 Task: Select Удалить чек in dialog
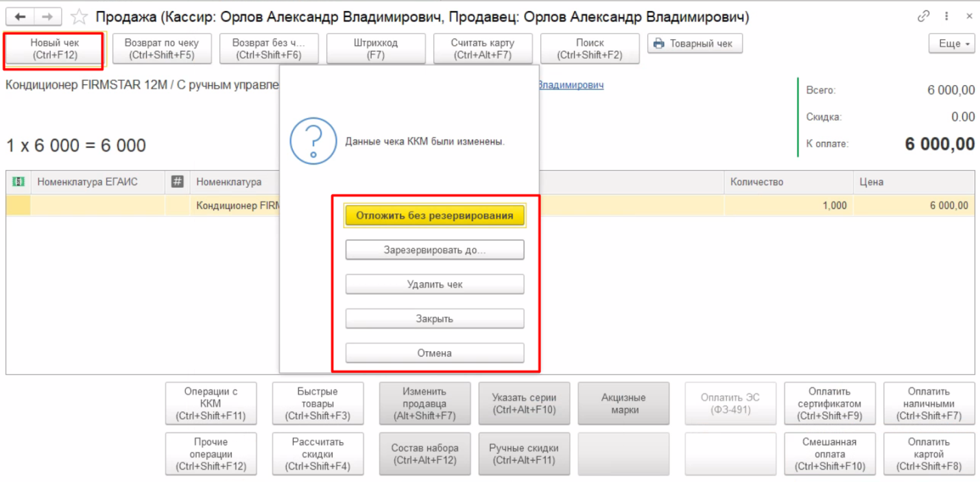tap(434, 285)
